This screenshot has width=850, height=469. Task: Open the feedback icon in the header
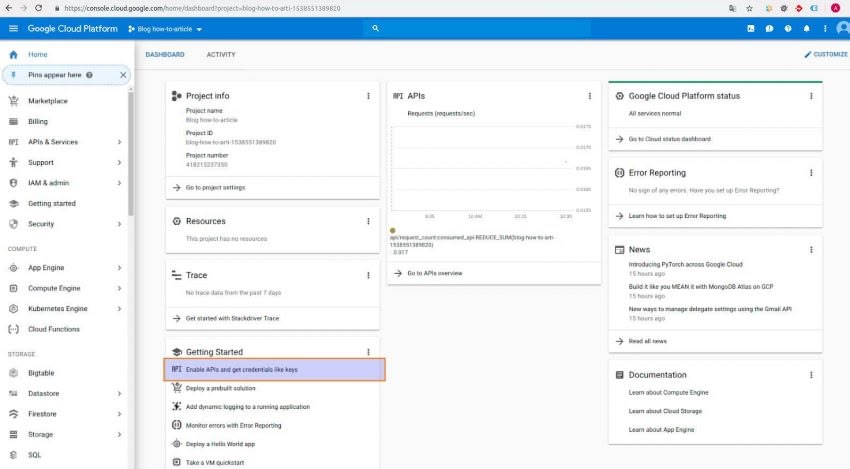tap(769, 29)
